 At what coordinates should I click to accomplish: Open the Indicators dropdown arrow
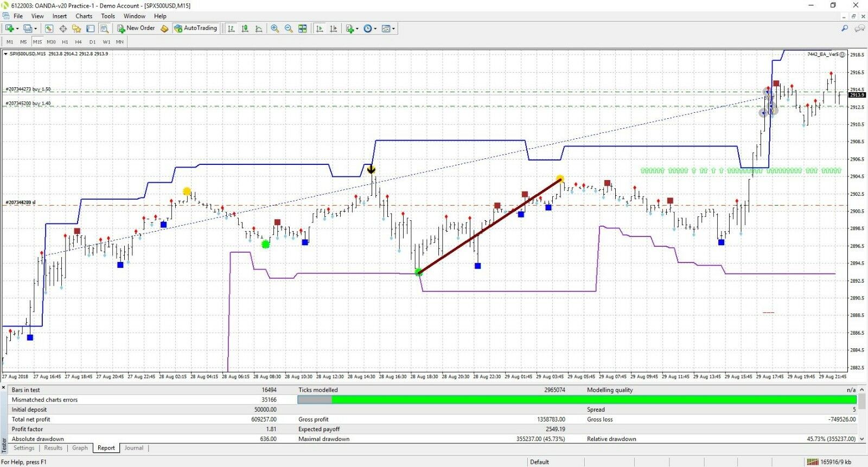click(x=357, y=29)
